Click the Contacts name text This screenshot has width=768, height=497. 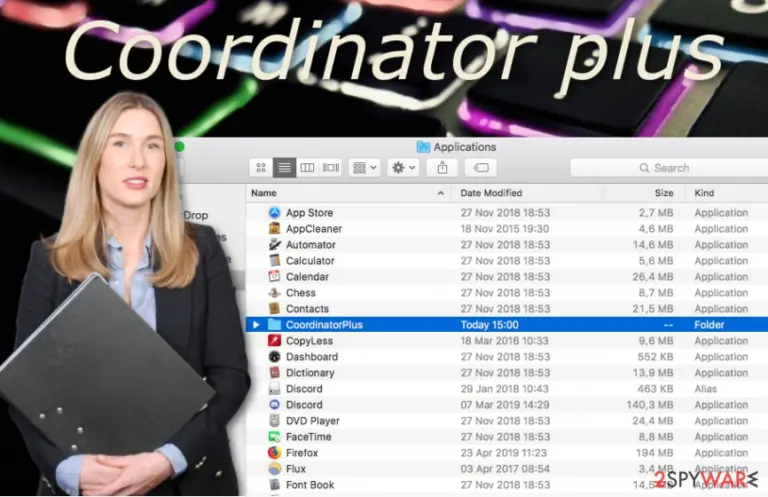[307, 308]
